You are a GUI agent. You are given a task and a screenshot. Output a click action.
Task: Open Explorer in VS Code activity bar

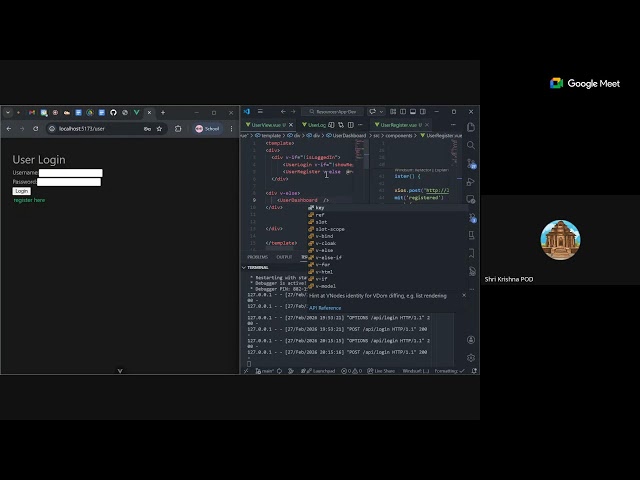(471, 127)
